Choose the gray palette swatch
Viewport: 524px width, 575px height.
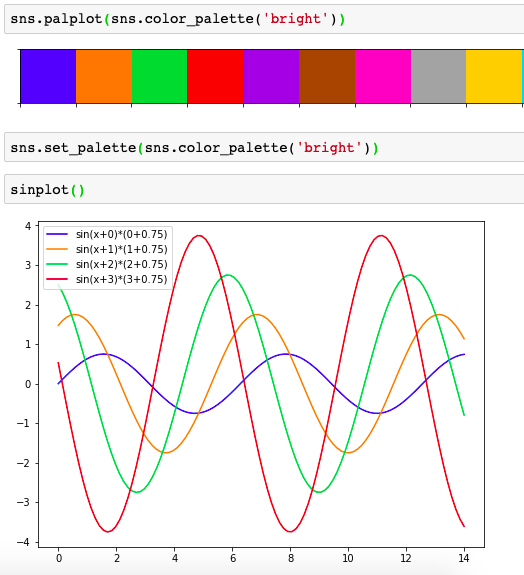click(439, 76)
